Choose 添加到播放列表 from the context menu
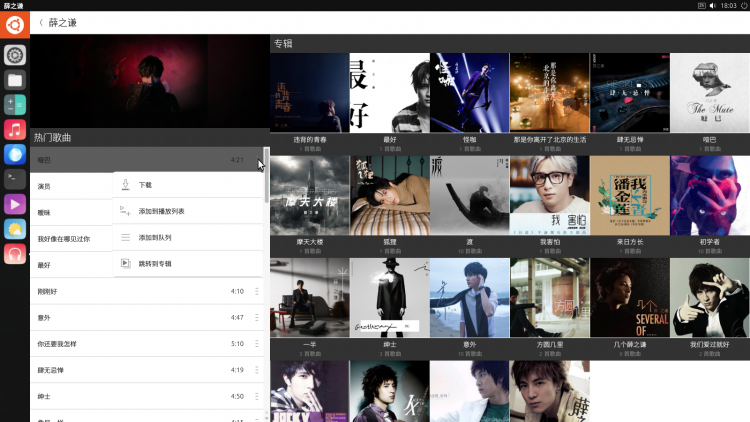This screenshot has height=422, width=750. [x=188, y=211]
